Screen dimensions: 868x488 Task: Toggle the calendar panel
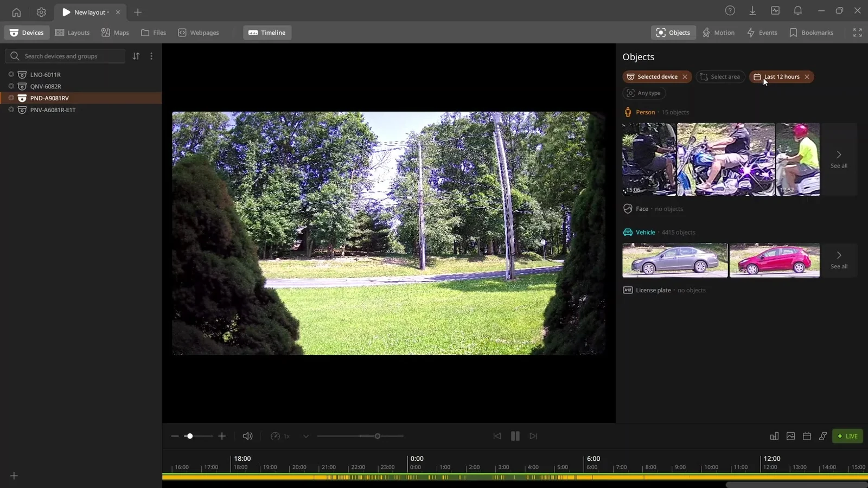click(807, 436)
